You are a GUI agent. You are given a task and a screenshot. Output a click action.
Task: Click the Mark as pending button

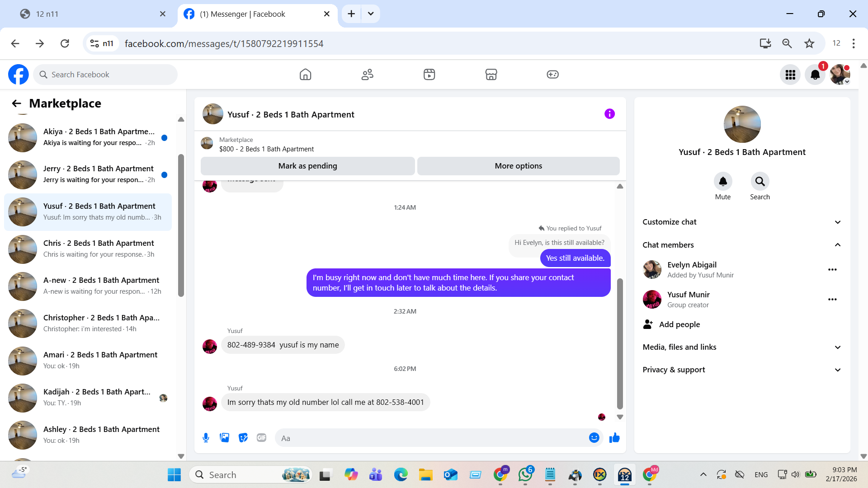point(307,166)
